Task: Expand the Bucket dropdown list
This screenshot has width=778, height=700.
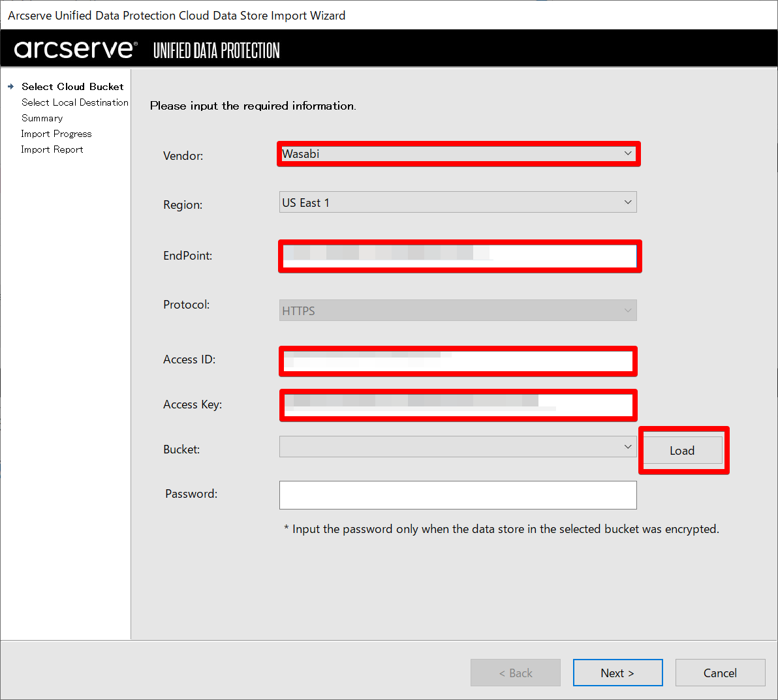Action: point(458,446)
